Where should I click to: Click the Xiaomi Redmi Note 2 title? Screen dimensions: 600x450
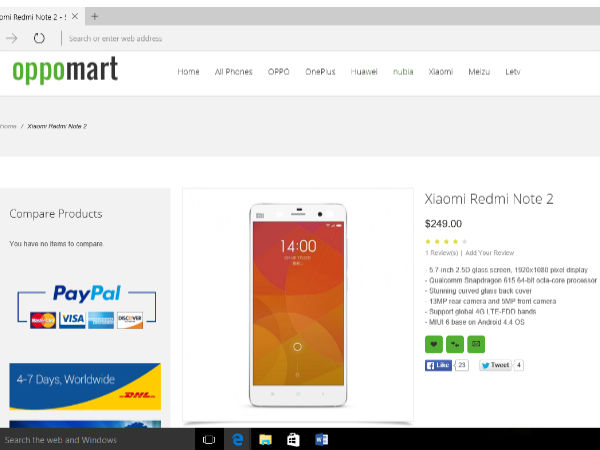489,199
